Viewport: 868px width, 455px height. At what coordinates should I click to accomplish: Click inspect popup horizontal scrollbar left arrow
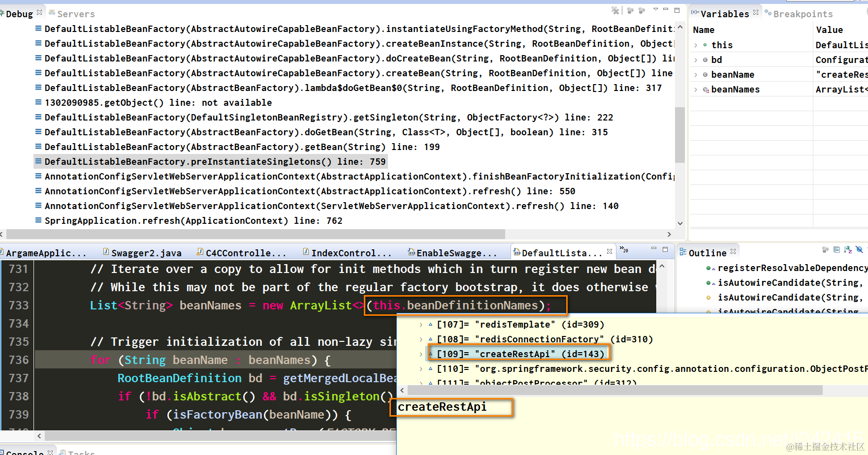coord(402,391)
